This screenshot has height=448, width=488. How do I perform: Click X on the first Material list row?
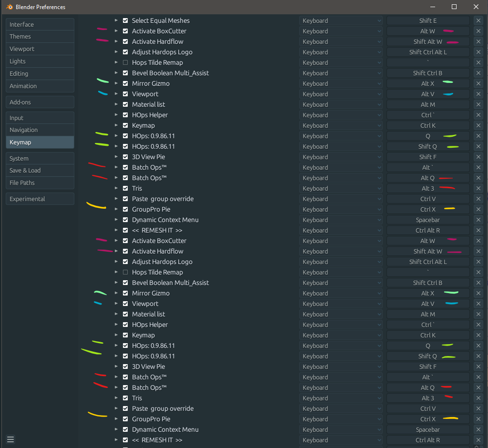(x=478, y=104)
